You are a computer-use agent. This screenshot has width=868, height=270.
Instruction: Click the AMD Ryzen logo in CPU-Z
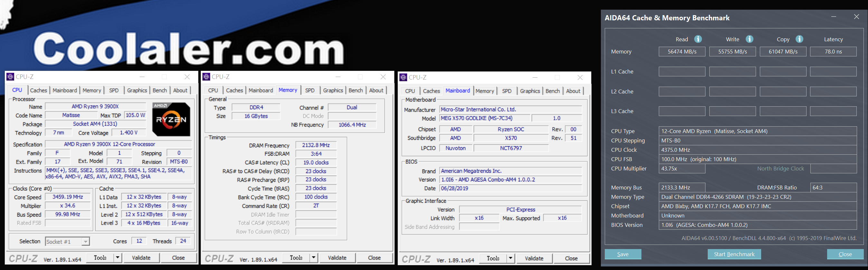pos(171,119)
